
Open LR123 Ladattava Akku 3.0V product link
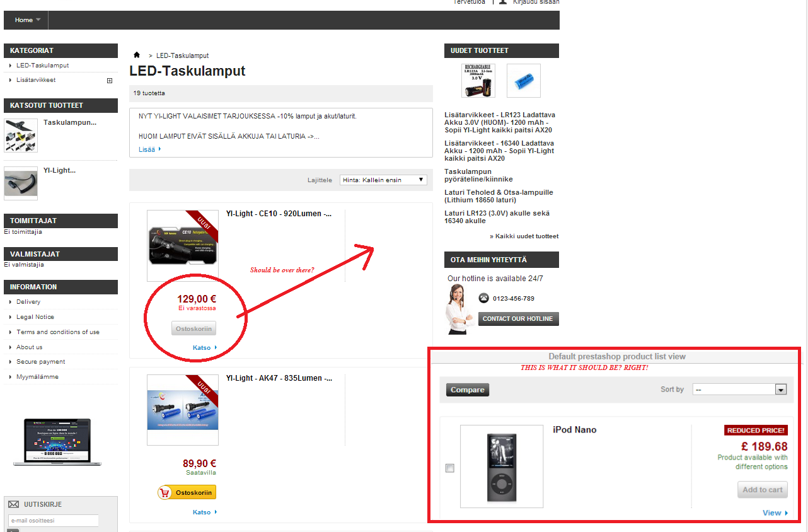(500, 122)
